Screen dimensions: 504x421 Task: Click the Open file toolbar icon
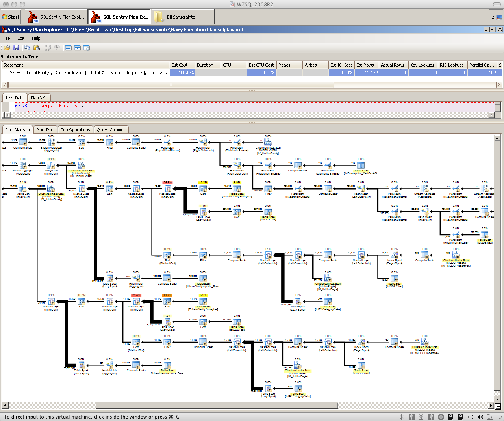[7, 48]
